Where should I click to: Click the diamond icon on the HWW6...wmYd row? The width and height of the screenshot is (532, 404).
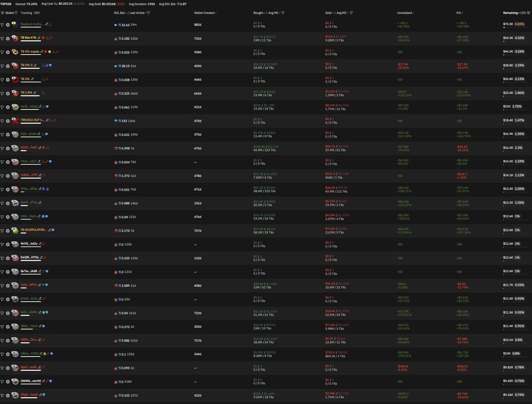51,381
